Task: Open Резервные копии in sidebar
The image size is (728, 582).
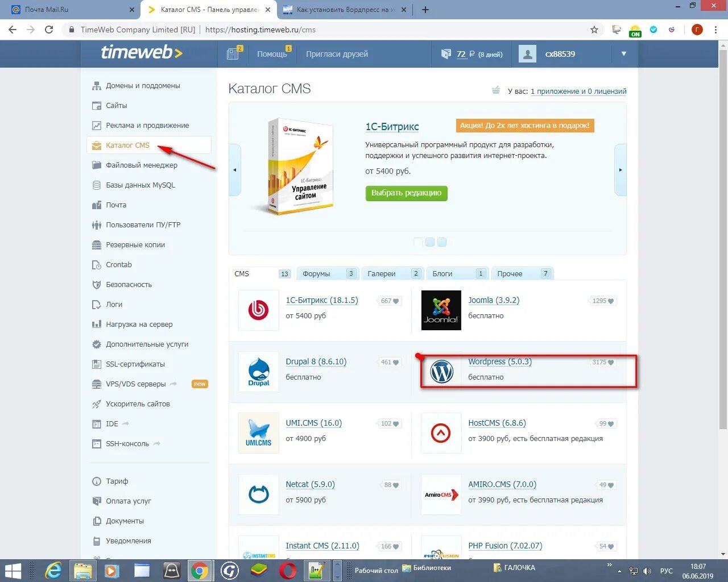Action: point(135,245)
